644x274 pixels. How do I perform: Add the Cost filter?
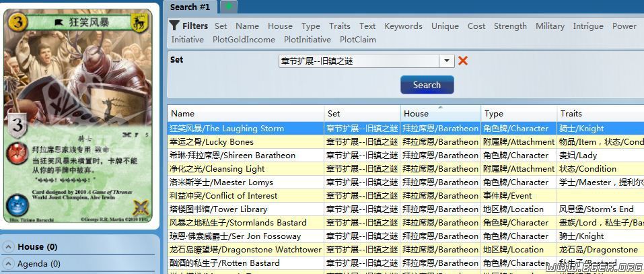click(x=476, y=26)
